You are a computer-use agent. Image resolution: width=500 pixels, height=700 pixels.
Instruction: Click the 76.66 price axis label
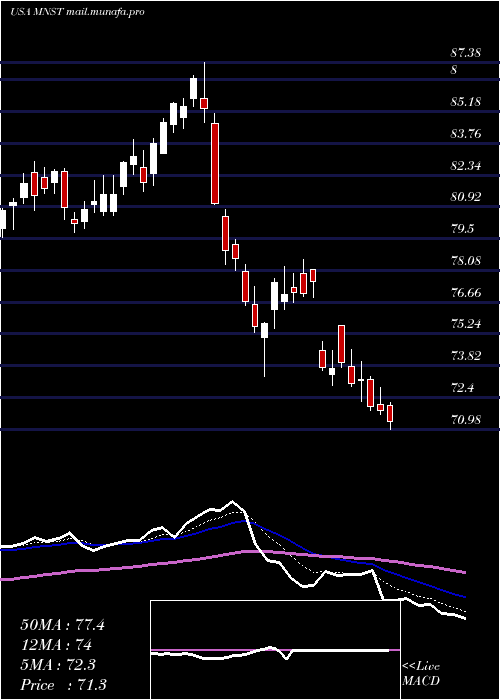pos(466,292)
